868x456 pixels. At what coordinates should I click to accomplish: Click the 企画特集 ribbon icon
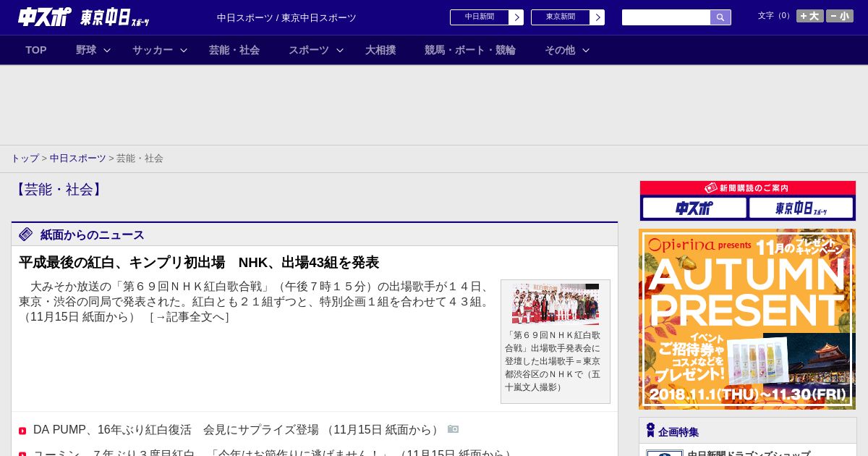click(650, 431)
